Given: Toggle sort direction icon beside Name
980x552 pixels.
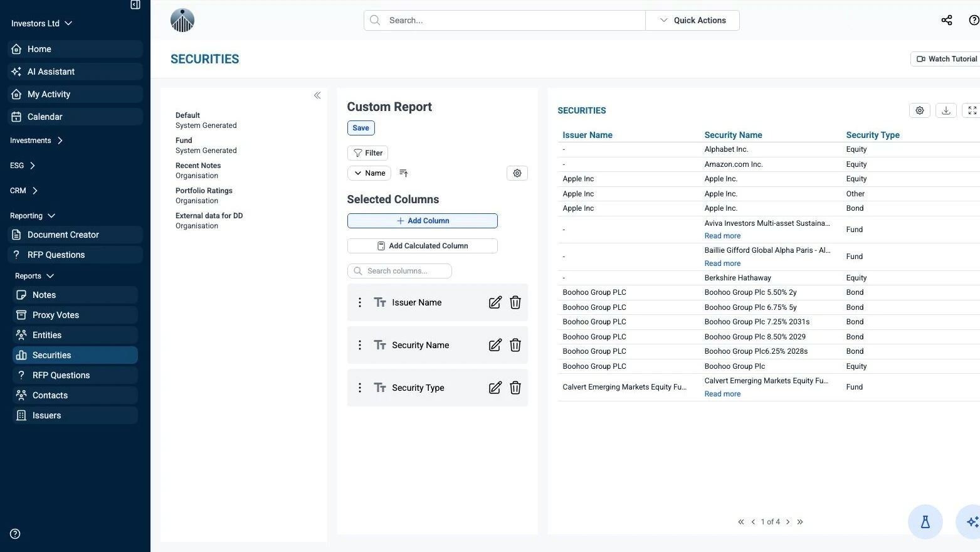Looking at the screenshot, I should [404, 173].
